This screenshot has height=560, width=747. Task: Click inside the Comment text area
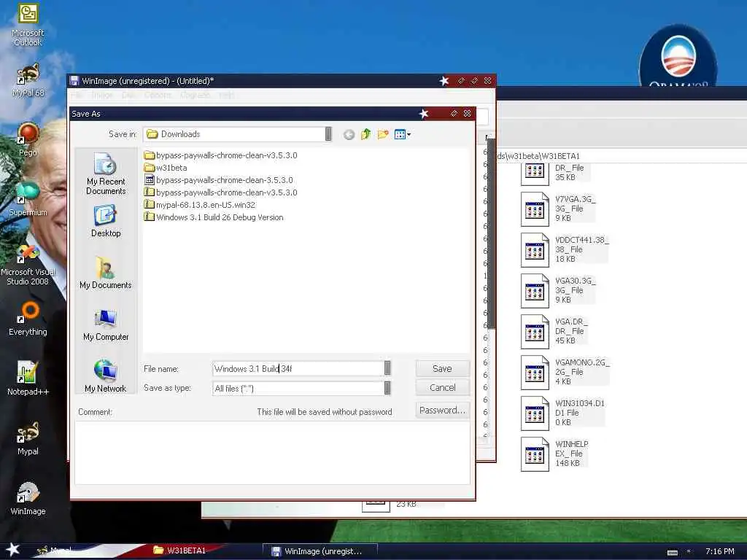click(x=272, y=452)
